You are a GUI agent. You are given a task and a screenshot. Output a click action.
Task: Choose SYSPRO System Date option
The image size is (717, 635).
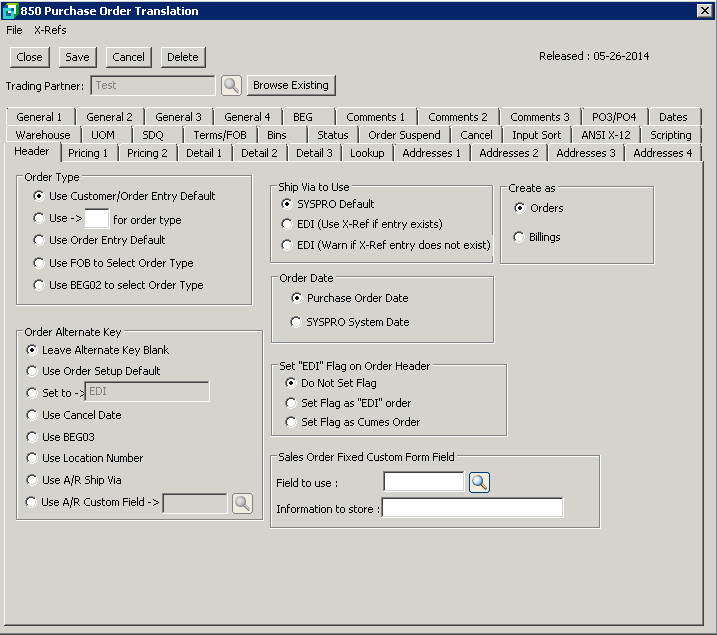[x=296, y=322]
